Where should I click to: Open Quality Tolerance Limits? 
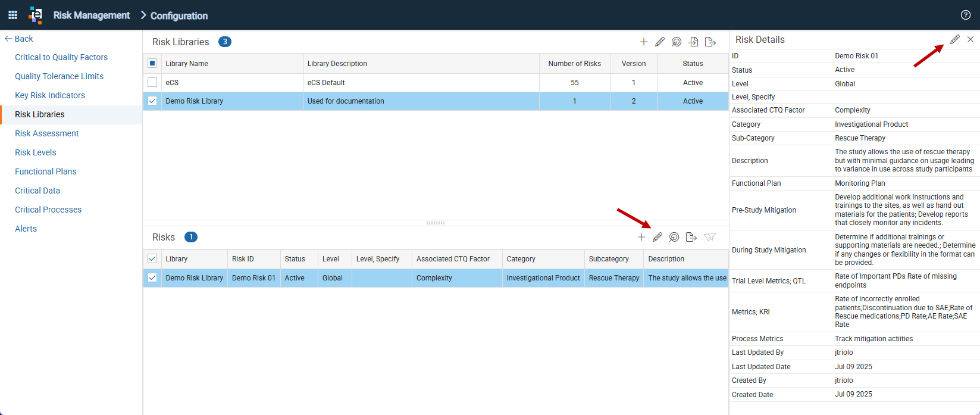pos(59,76)
